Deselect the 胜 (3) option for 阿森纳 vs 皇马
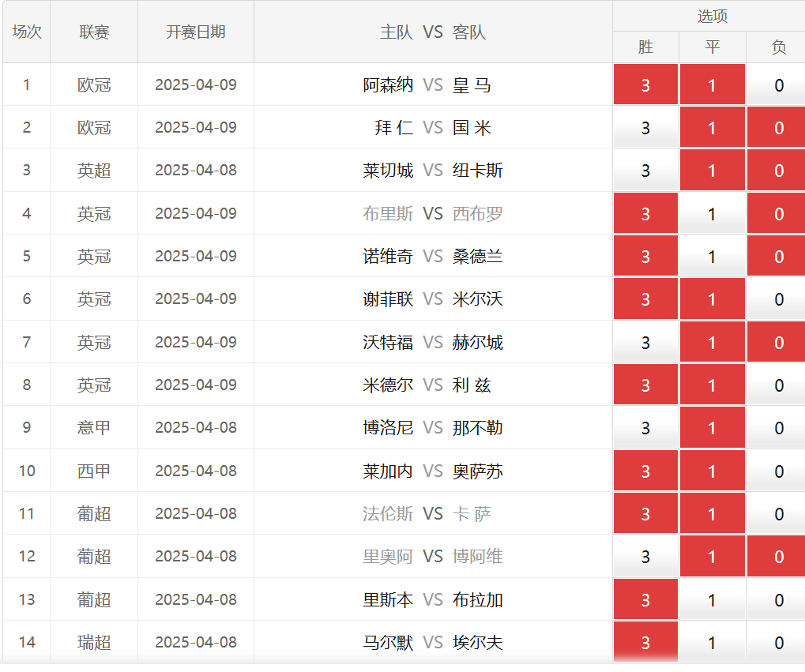 point(645,84)
